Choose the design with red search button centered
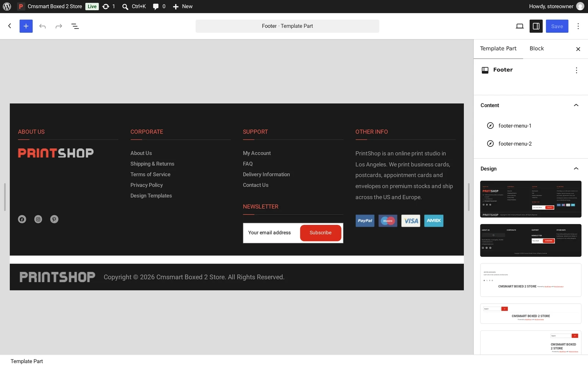588x368 pixels. pyautogui.click(x=531, y=314)
